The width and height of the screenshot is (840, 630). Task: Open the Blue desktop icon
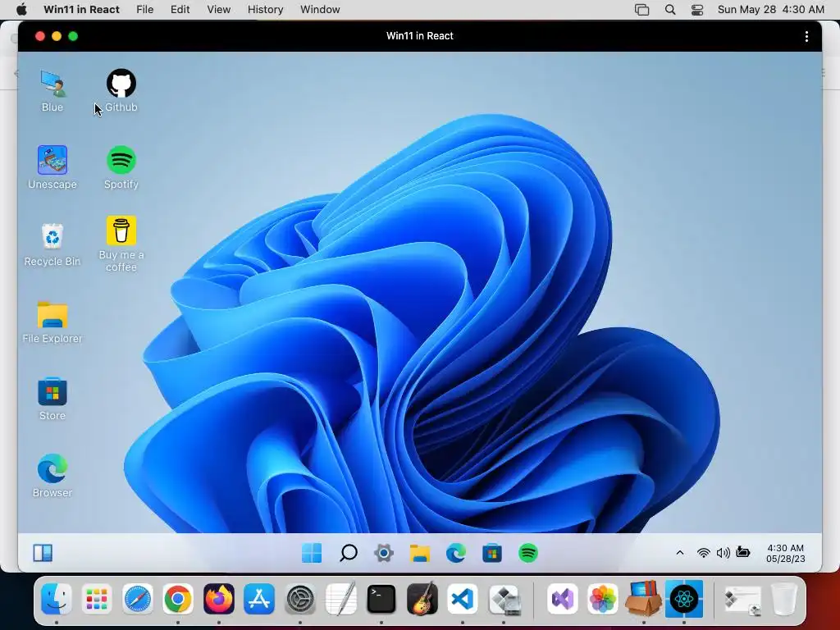52,90
